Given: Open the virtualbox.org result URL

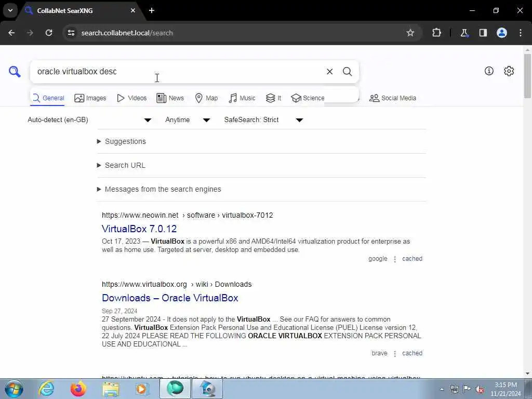Looking at the screenshot, I should (177, 284).
